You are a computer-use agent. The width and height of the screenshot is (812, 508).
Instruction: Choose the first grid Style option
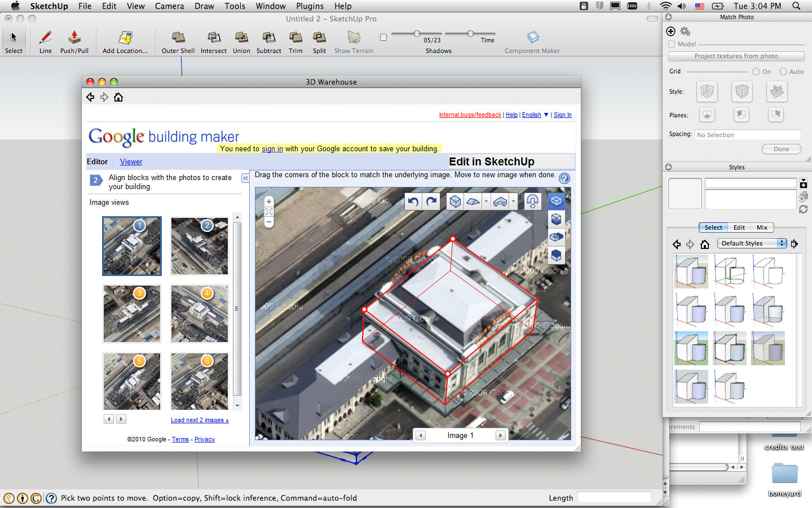707,91
